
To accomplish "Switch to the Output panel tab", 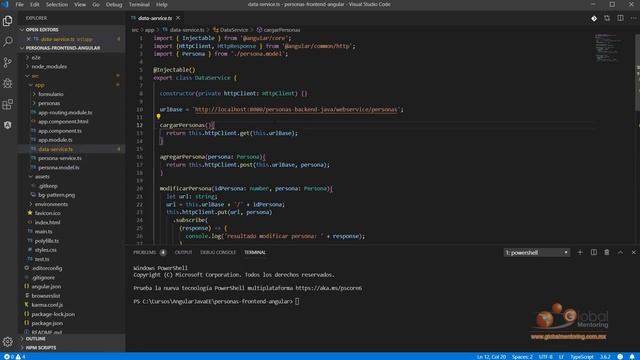I will click(183, 253).
